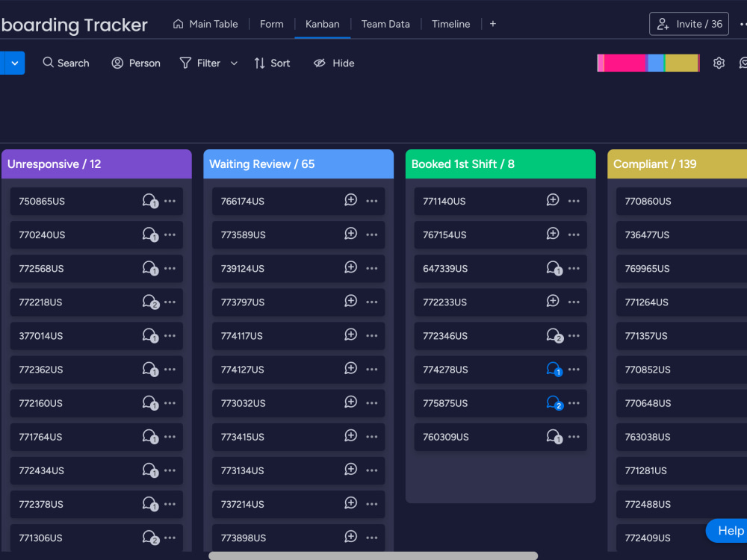This screenshot has height=560, width=747.
Task: Add a new board view tab
Action: (492, 24)
